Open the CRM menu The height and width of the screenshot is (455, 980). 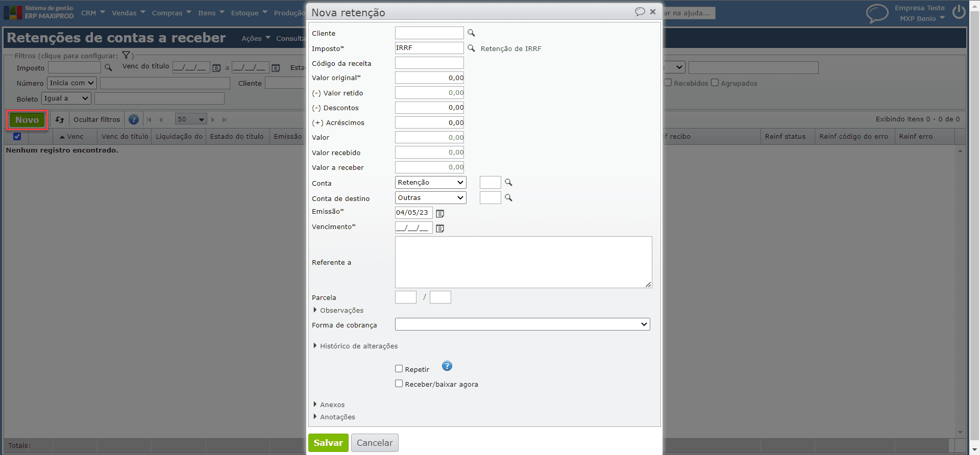tap(93, 13)
